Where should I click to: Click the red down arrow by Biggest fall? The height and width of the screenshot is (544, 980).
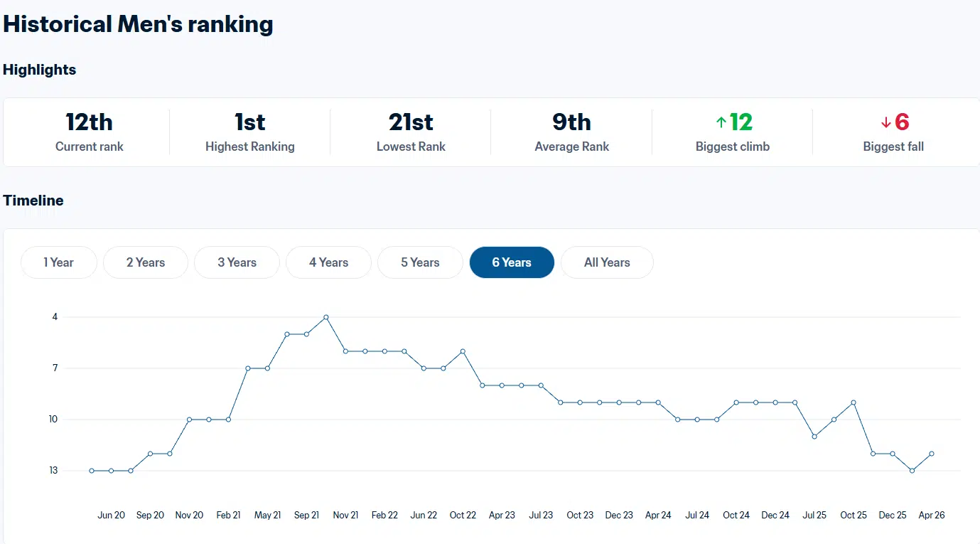[885, 123]
